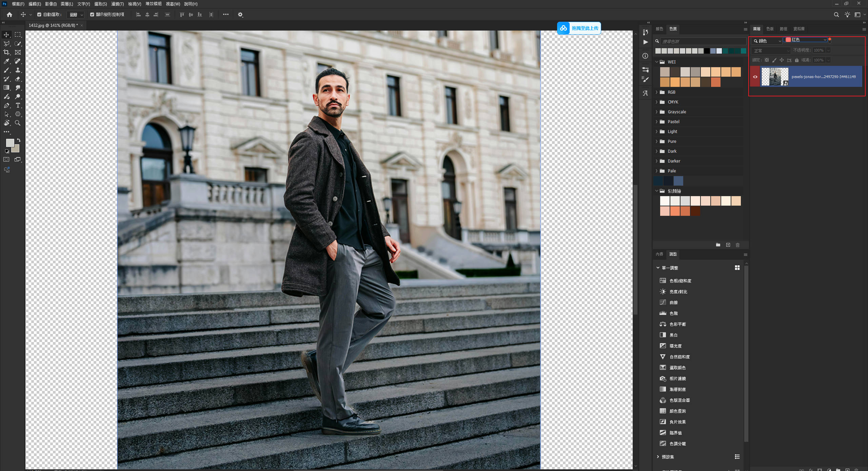This screenshot has width=868, height=471.
Task: Switch to the 路徑 tab
Action: 783,29
